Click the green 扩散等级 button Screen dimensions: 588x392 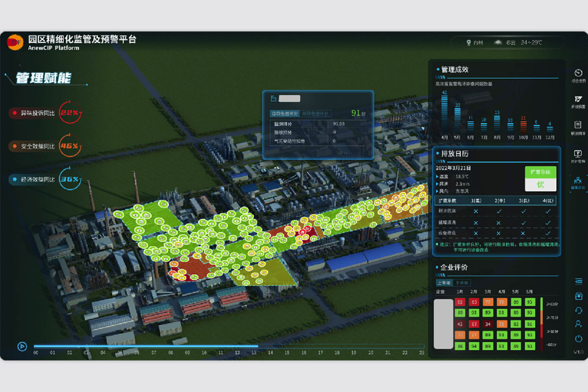point(540,172)
